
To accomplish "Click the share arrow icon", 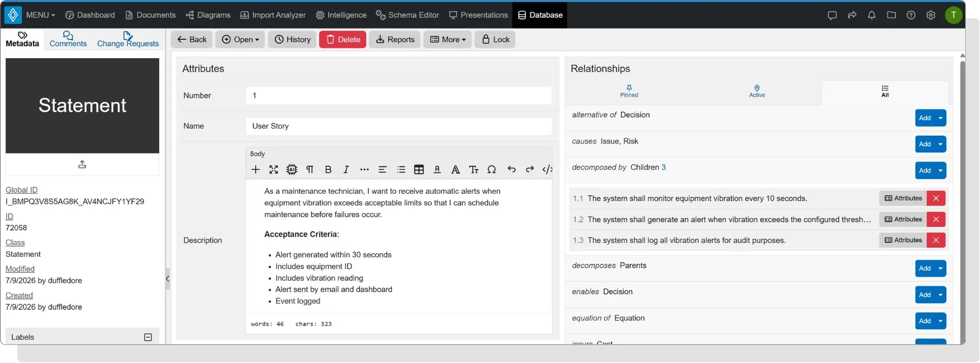I will point(852,15).
